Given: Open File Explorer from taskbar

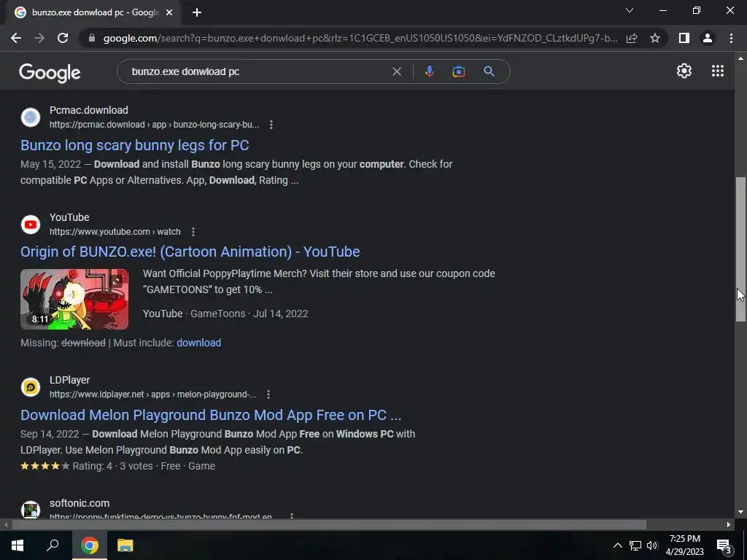Looking at the screenshot, I should [x=125, y=545].
